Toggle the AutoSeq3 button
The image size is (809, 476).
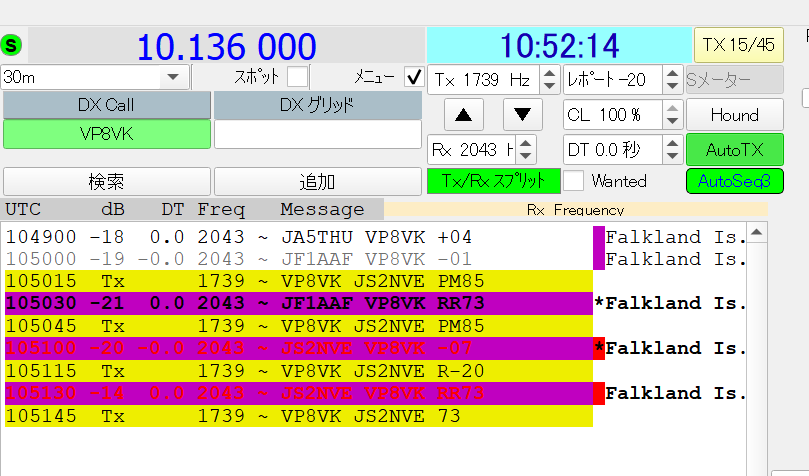pos(735,181)
